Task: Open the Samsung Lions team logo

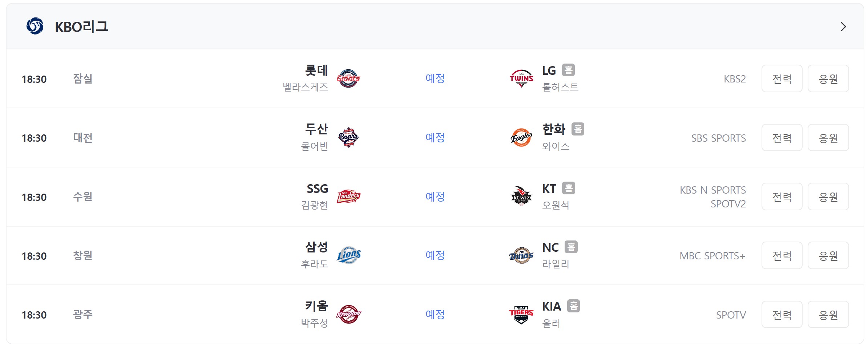Action: point(348,255)
